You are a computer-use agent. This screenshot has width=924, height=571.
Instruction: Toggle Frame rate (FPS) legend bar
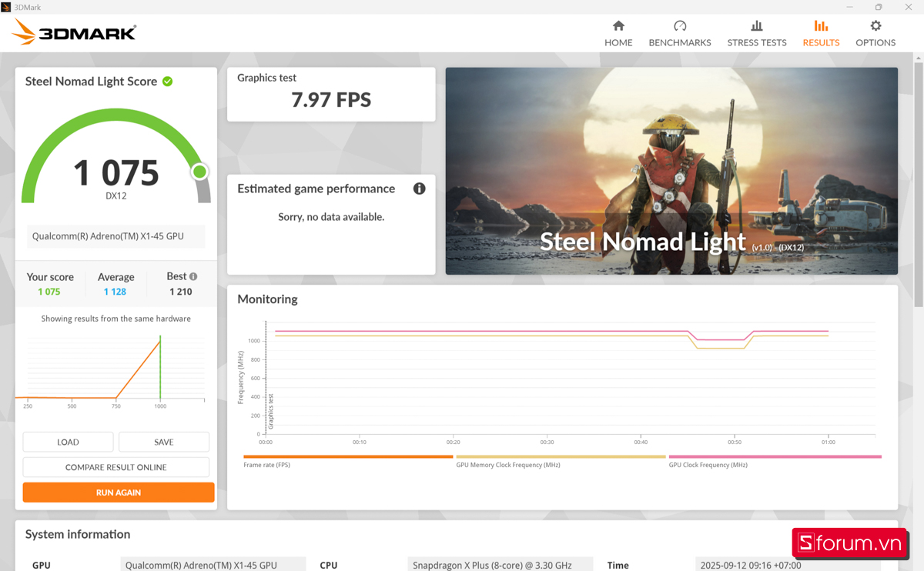348,457
